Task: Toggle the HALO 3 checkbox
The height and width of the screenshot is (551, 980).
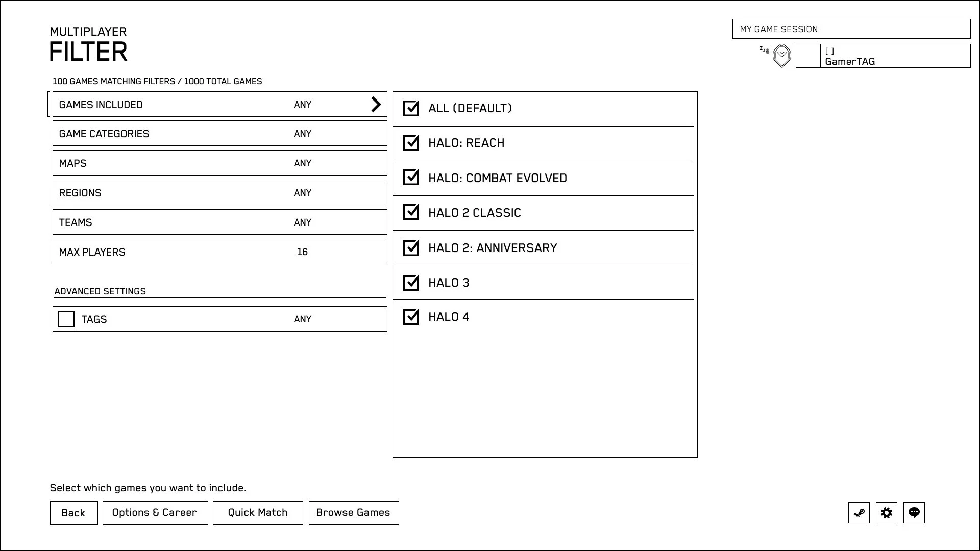Action: (411, 283)
